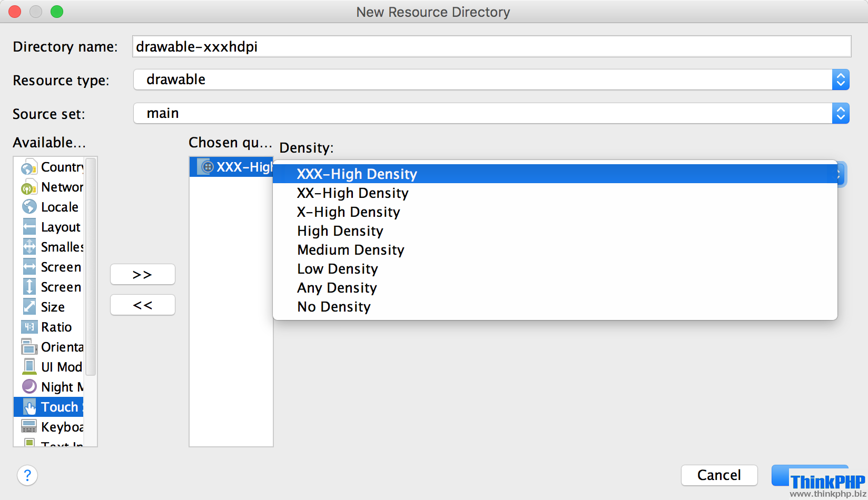Select the Keyboard qualifier row
Viewport: 868px width, 500px height.
point(48,427)
